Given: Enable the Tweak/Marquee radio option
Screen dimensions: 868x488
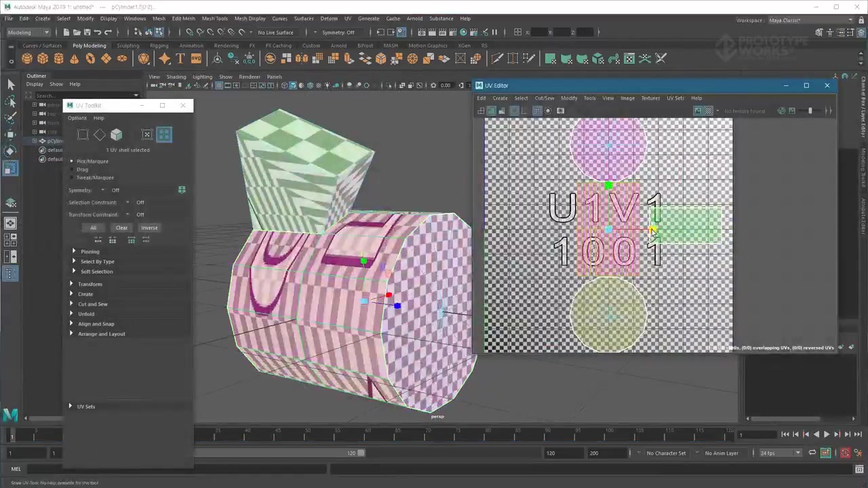Looking at the screenshot, I should 72,178.
